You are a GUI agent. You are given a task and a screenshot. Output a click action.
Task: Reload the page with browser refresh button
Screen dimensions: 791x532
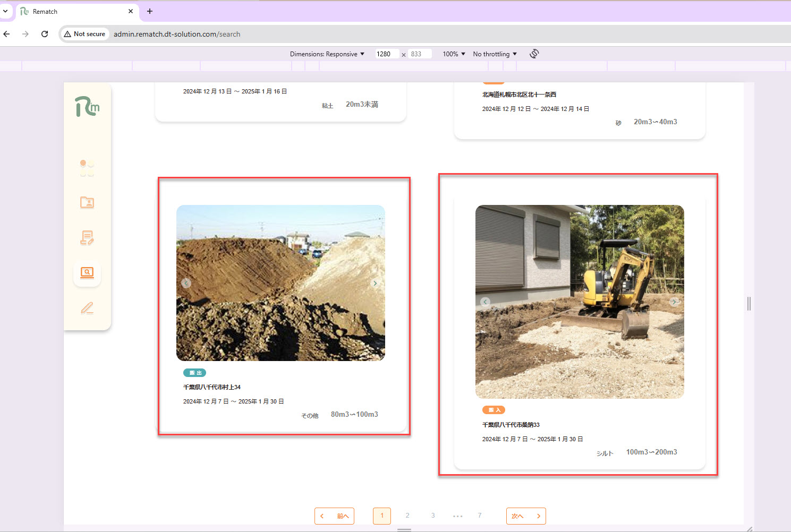pos(45,34)
